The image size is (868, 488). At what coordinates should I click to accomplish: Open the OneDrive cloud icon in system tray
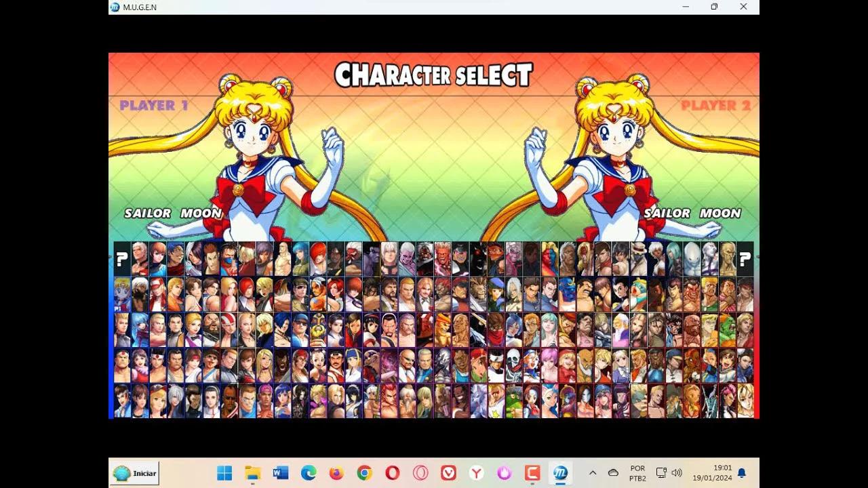tap(613, 471)
